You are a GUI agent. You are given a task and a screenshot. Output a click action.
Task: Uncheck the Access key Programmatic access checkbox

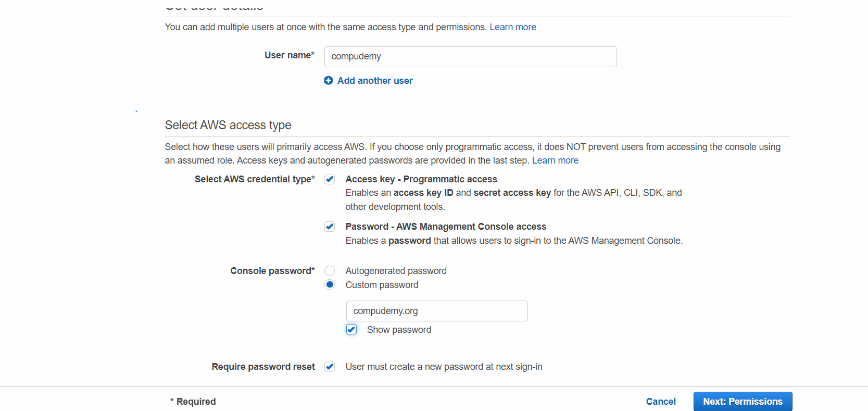pyautogui.click(x=330, y=179)
